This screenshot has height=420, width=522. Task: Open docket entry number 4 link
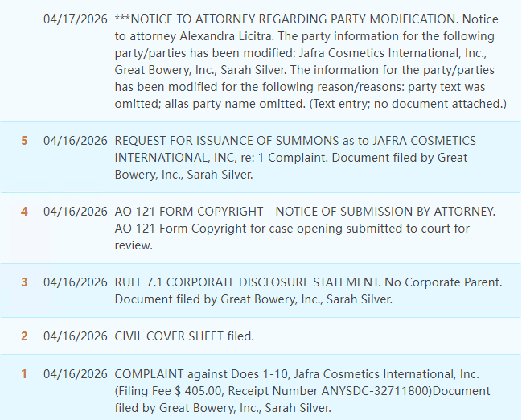click(x=24, y=212)
